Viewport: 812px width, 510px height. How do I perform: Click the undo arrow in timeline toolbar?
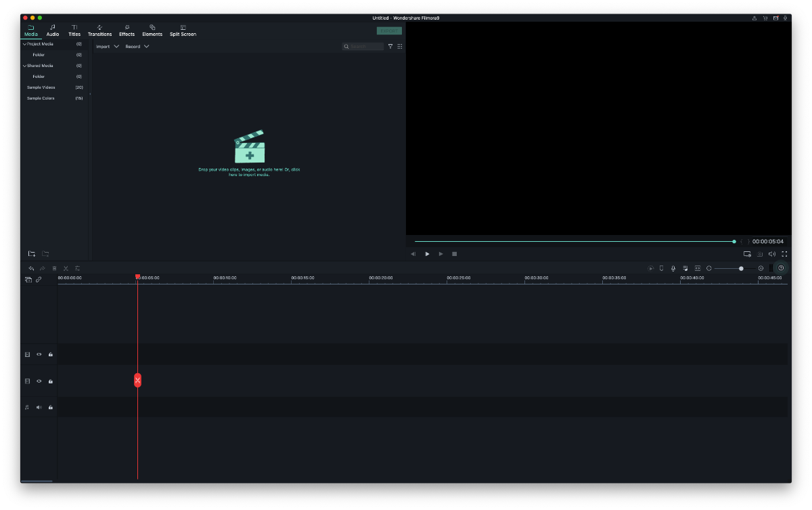point(31,268)
